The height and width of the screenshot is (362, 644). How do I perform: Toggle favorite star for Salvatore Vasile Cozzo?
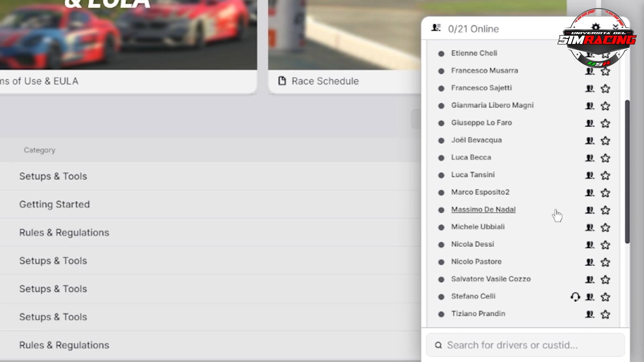(x=605, y=279)
